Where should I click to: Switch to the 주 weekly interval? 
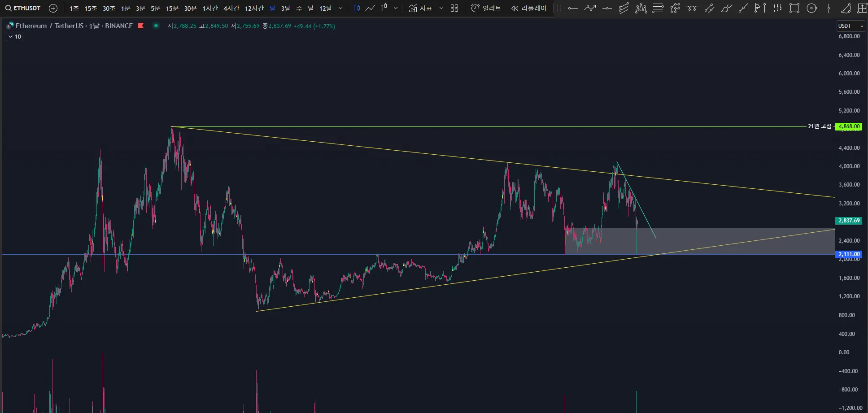click(x=299, y=8)
